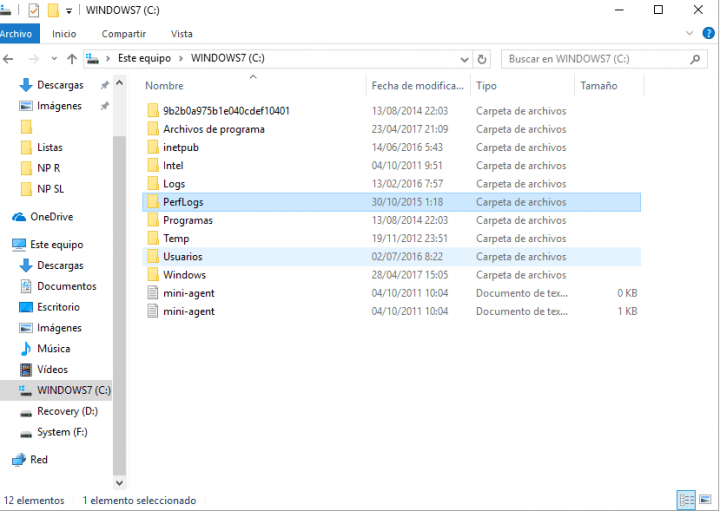
Task: Go forward with the right arrow
Action: (34, 59)
